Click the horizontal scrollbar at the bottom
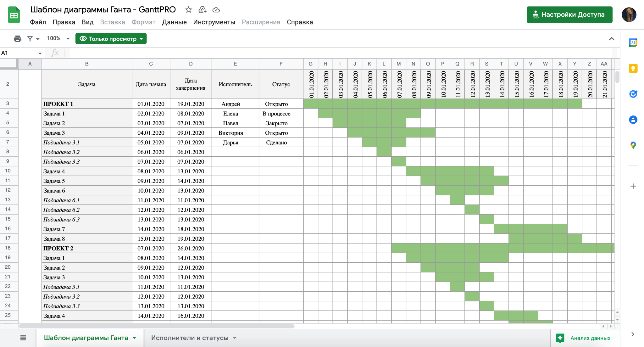644x347 pixels. [157, 326]
